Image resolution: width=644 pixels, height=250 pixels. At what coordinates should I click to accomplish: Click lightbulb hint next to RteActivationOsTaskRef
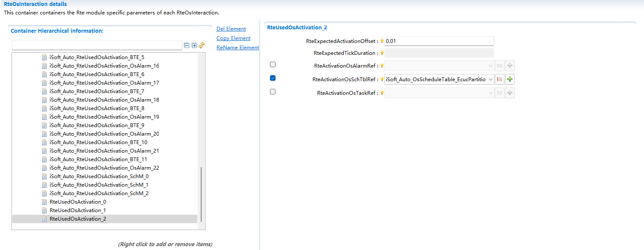382,93
